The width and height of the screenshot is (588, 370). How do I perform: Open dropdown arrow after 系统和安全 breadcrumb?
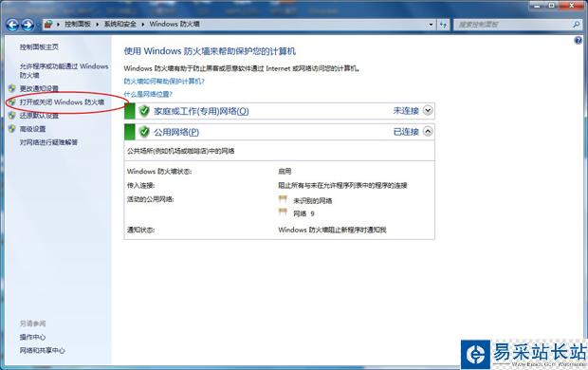point(143,25)
